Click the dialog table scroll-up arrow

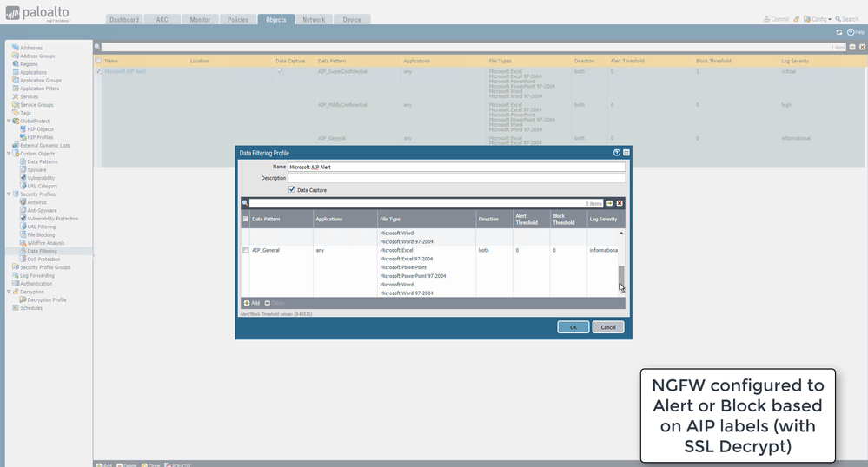pos(621,233)
